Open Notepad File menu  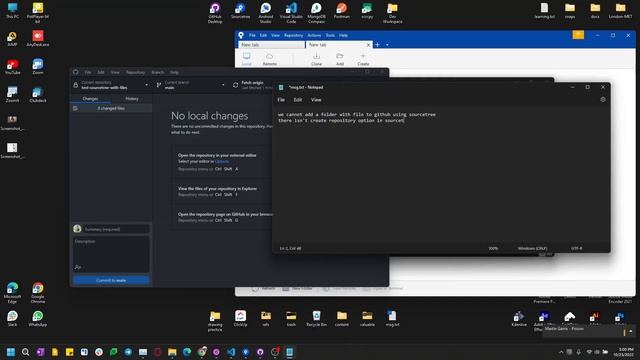(281, 100)
